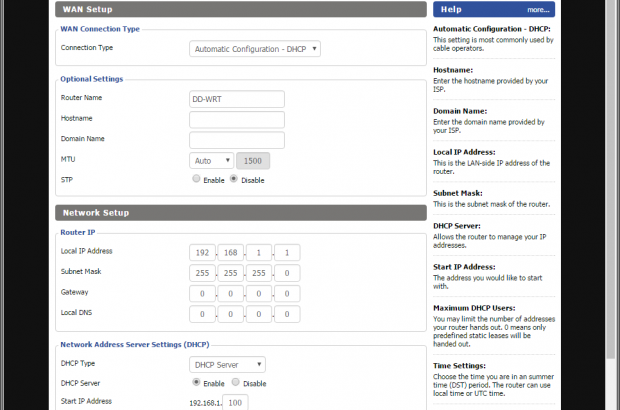Open the Connection Type dropdown
This screenshot has width=620, height=410.
(x=254, y=48)
